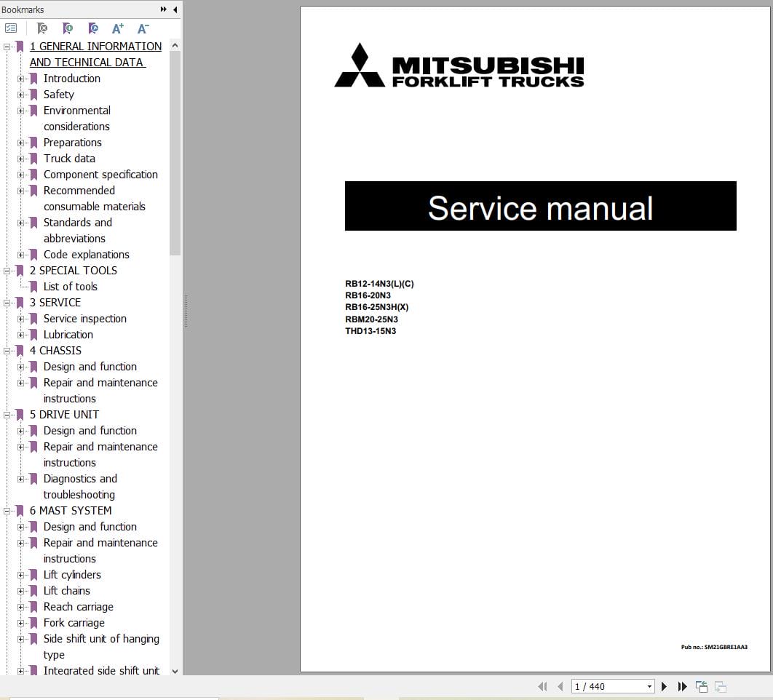Collapse the 6 MAST SYSTEM section
Screen dimensions: 773x700
[7, 512]
